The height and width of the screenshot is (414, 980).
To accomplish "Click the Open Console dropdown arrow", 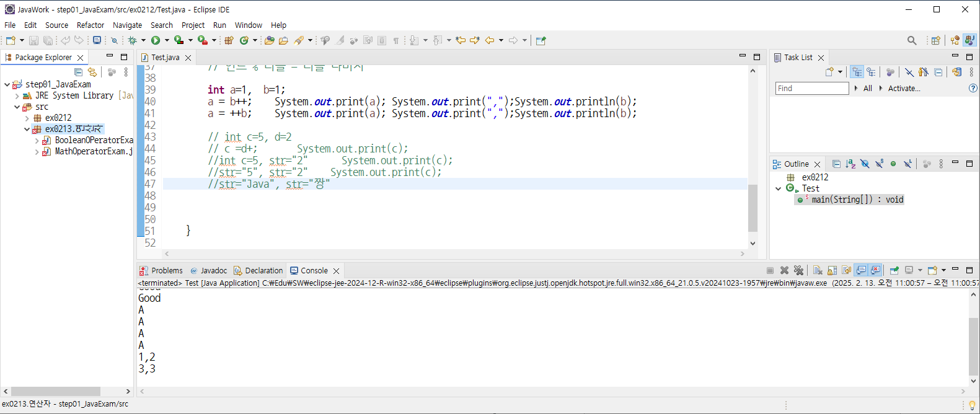I will click(943, 270).
